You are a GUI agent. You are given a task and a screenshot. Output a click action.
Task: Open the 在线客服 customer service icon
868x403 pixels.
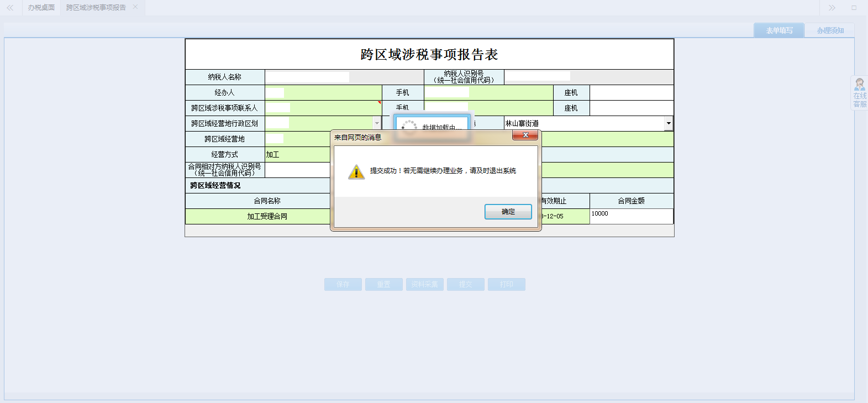point(860,92)
